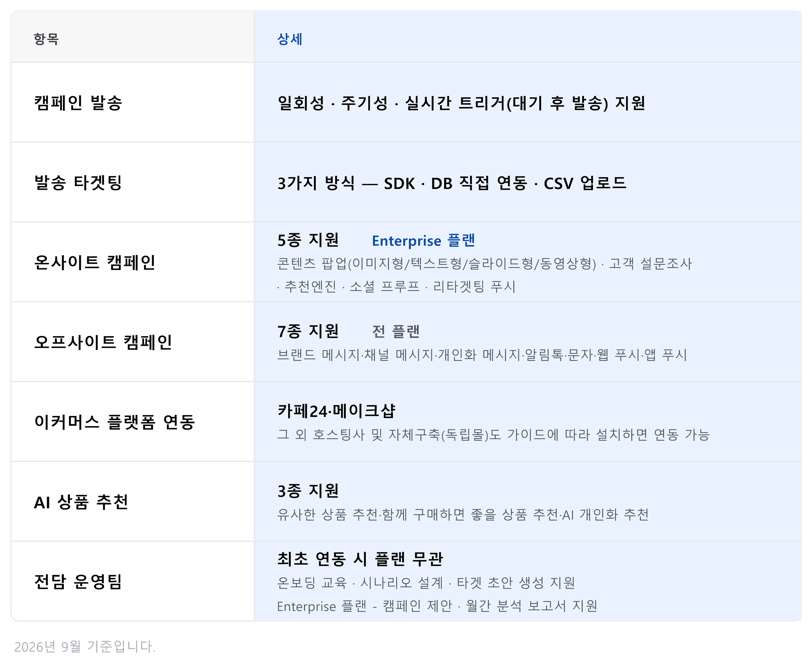Click the Enterprise 플랜 blue label

coord(424,240)
